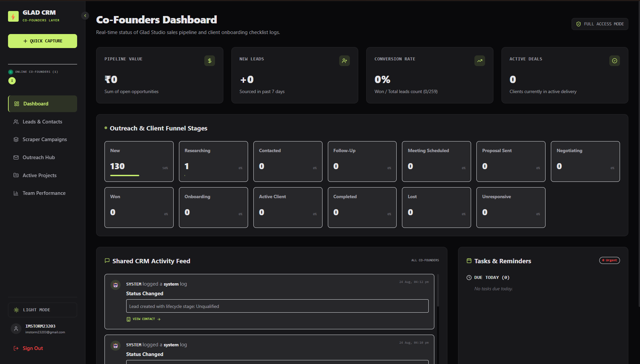Click the Outreach Hub envelope icon
The image size is (640, 364).
16,157
